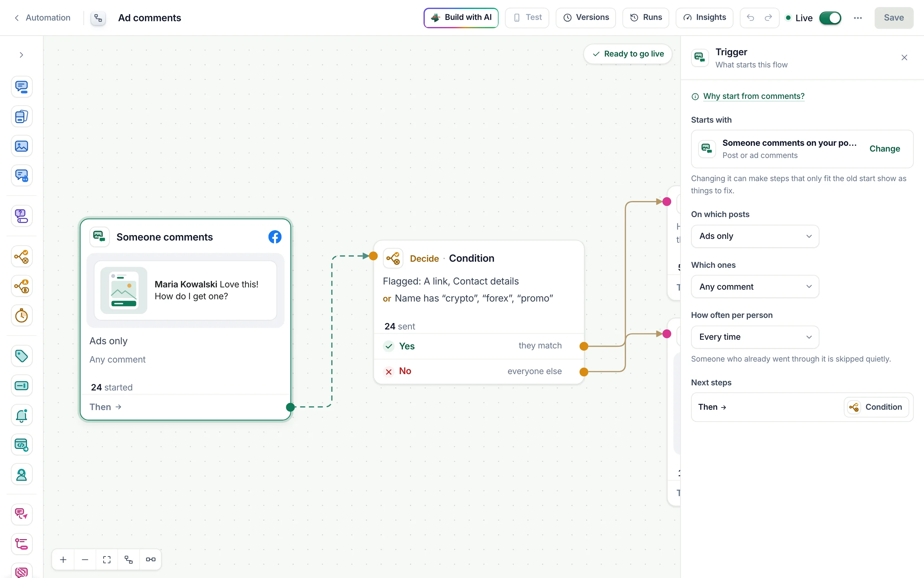The height and width of the screenshot is (578, 924).
Task: Click the Facebook icon on trigger card
Action: click(275, 237)
